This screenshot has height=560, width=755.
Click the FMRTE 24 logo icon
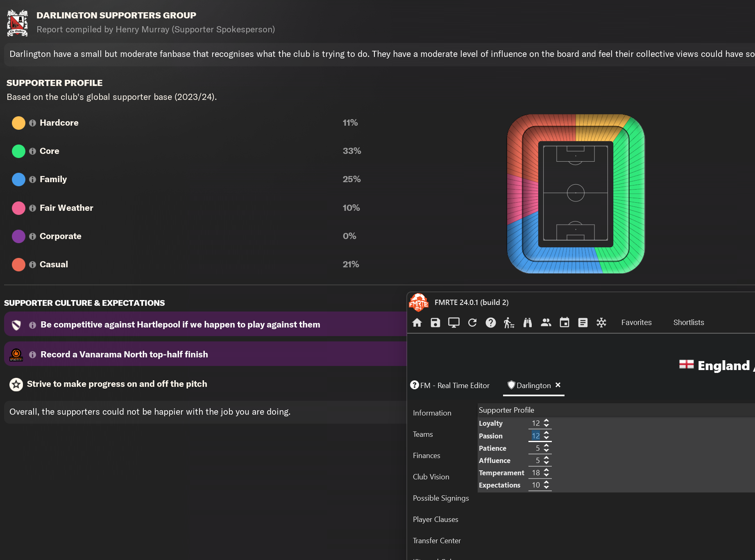pyautogui.click(x=419, y=303)
